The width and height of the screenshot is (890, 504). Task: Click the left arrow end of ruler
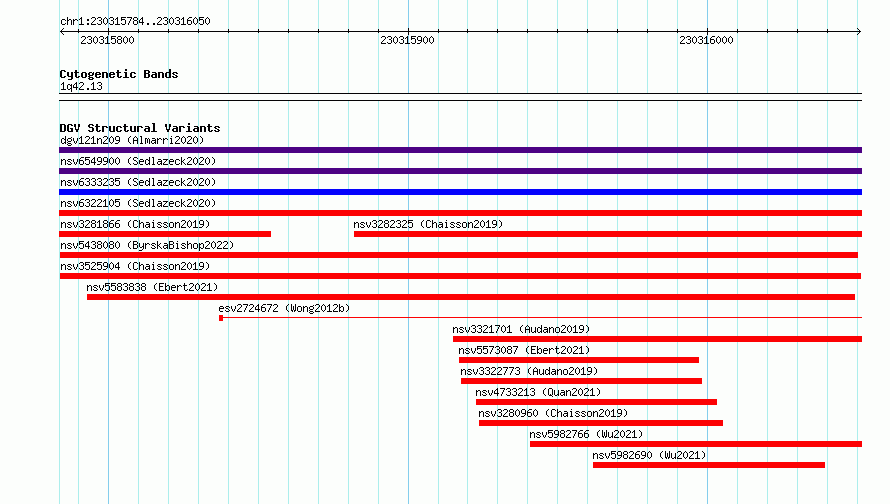click(62, 32)
